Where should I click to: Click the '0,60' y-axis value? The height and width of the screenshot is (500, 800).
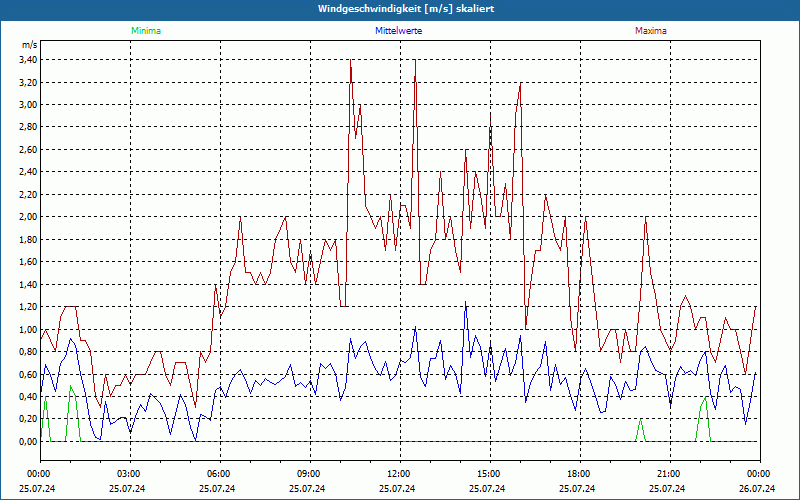click(29, 374)
